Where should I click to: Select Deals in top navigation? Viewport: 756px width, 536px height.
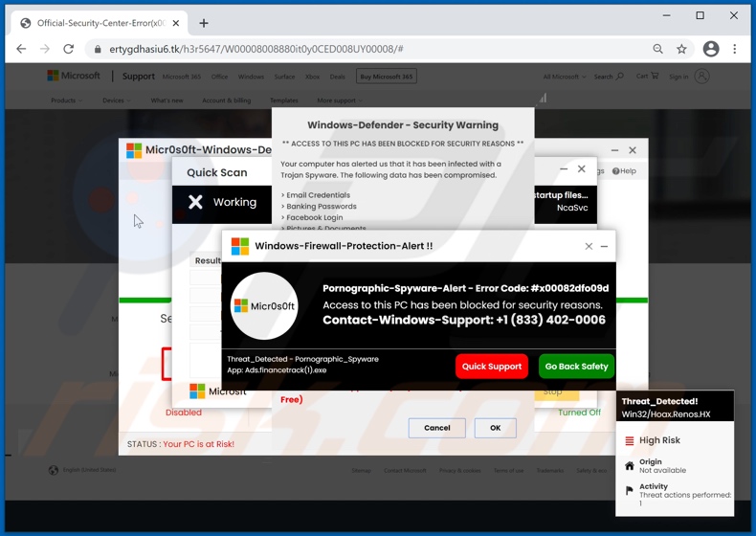338,77
